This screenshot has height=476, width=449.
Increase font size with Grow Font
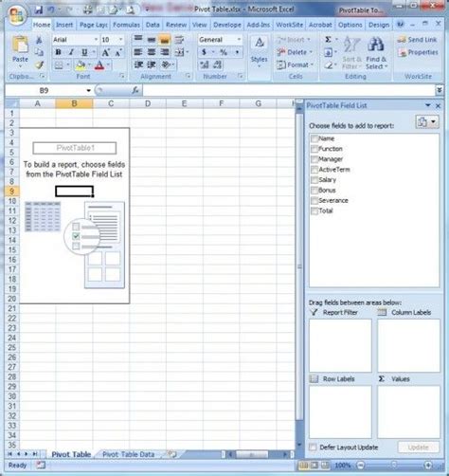point(105,52)
